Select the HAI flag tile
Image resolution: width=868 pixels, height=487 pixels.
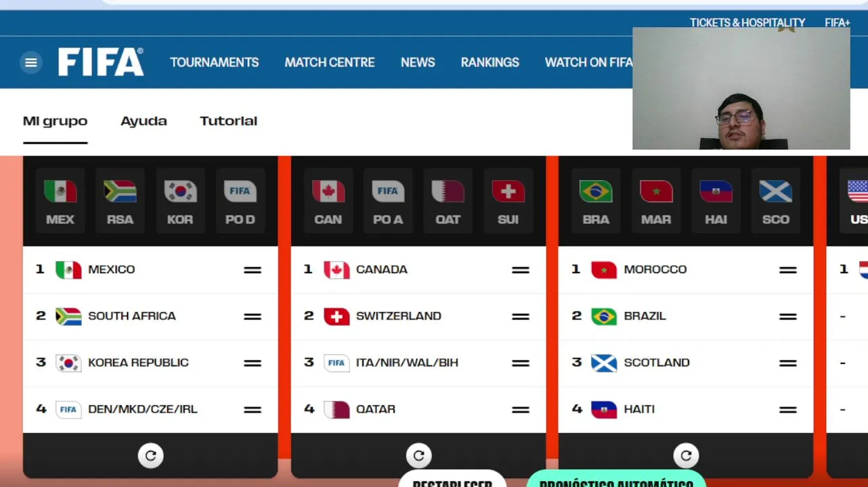point(716,202)
